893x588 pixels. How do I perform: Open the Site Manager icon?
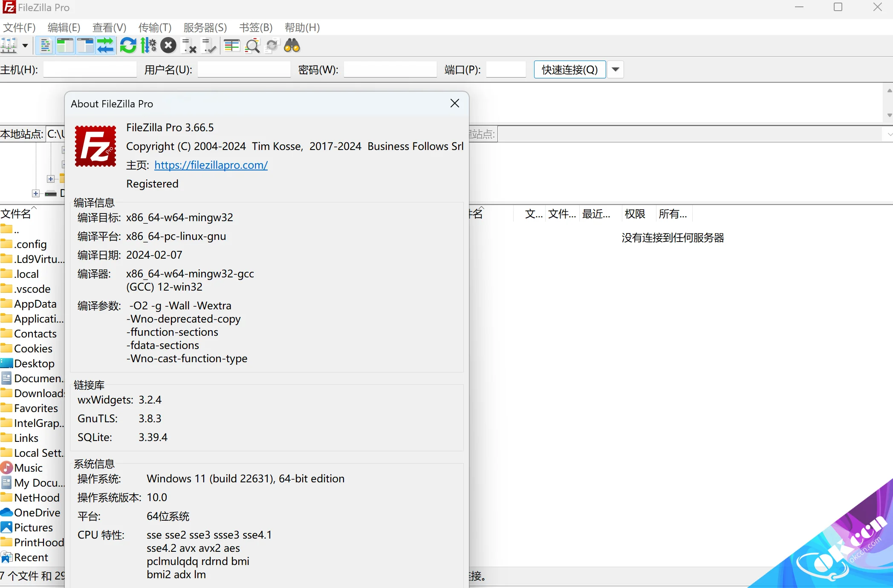click(9, 46)
